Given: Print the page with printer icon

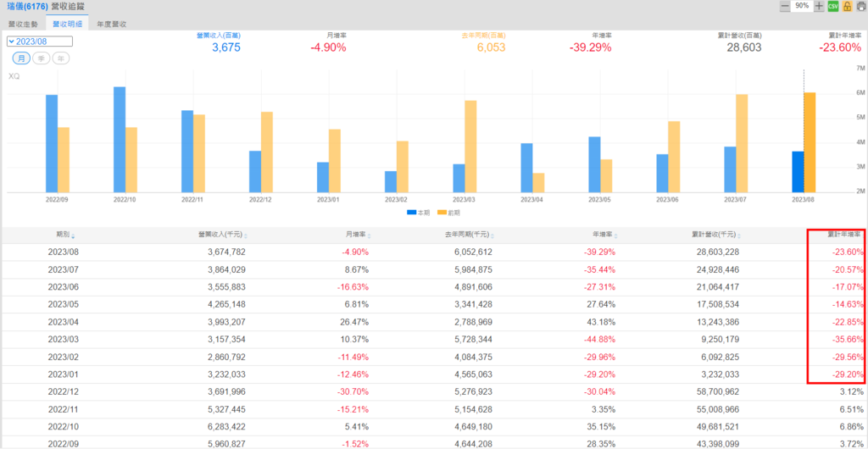Looking at the screenshot, I should 861,6.
